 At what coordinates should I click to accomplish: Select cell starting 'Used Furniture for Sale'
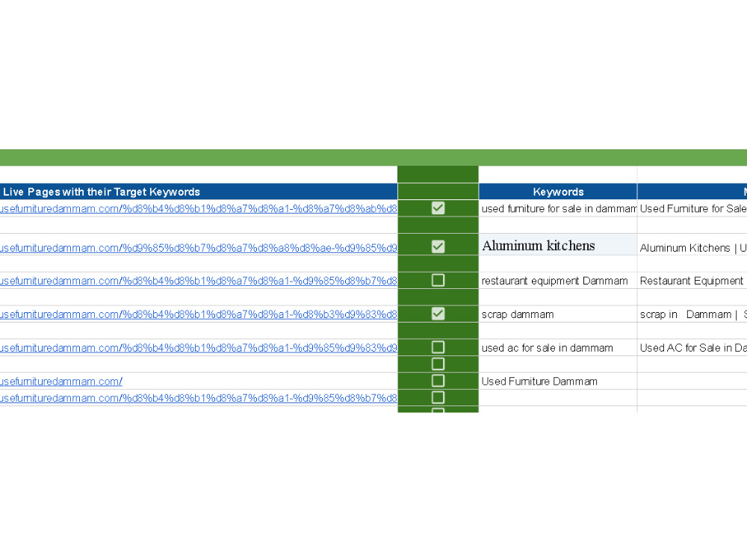[x=692, y=208]
